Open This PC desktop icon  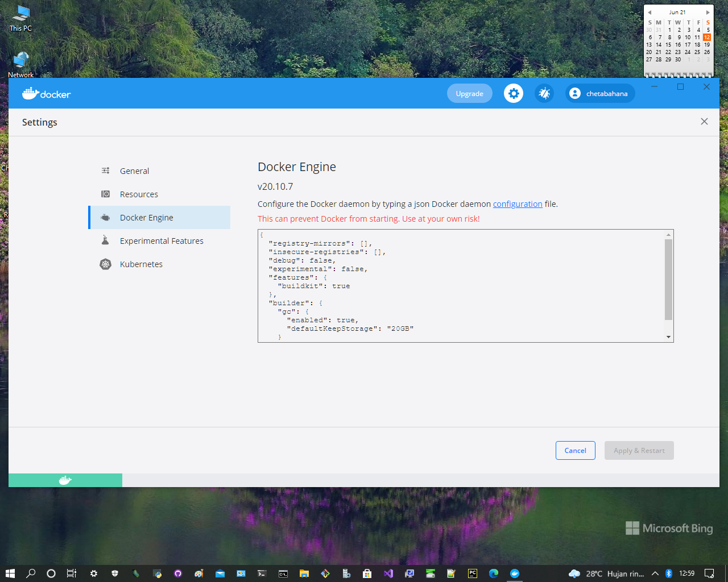21,18
